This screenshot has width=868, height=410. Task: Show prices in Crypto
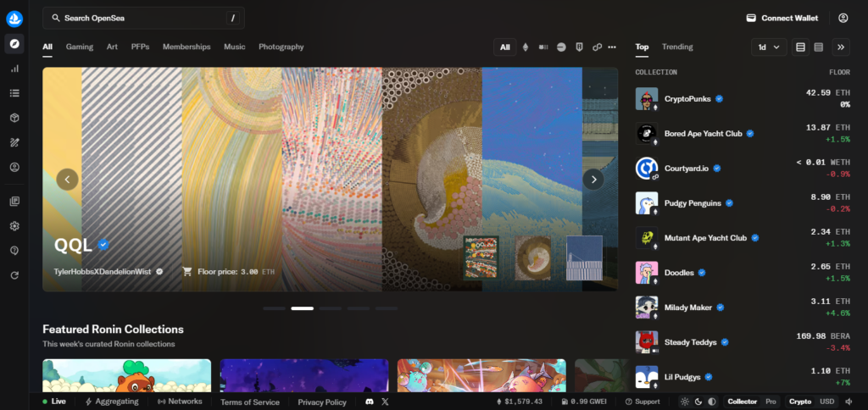pos(800,402)
